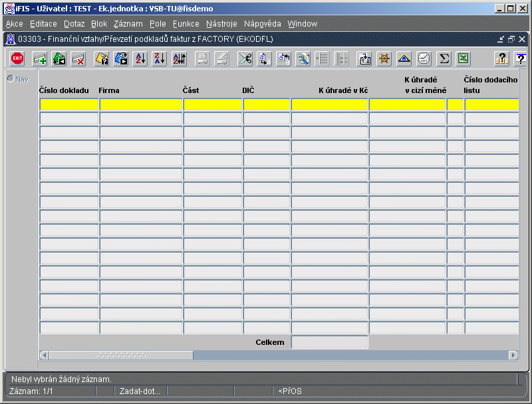Click the delete record icon with red X

point(78,58)
